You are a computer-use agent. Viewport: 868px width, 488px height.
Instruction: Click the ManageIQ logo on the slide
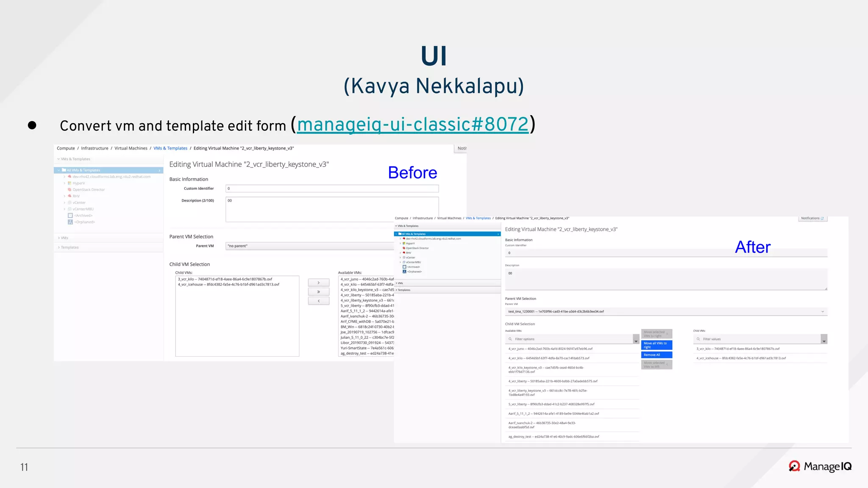820,466
